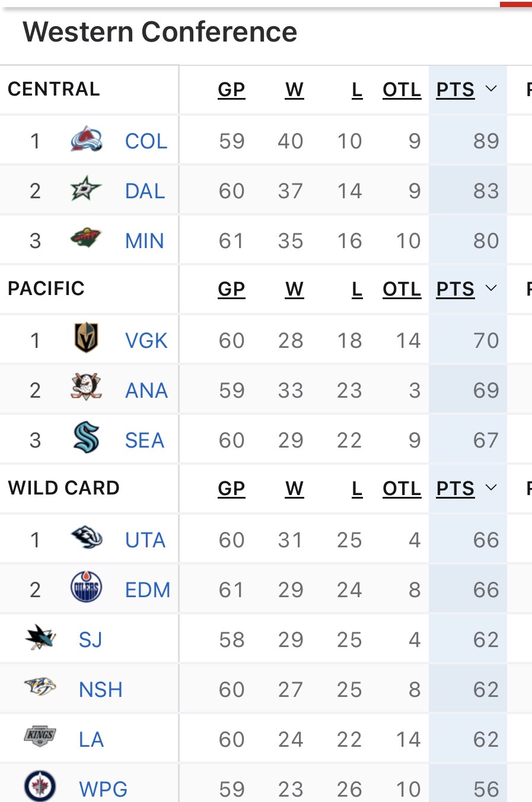This screenshot has height=802, width=532.
Task: Sort Central table by GP column
Action: [231, 90]
